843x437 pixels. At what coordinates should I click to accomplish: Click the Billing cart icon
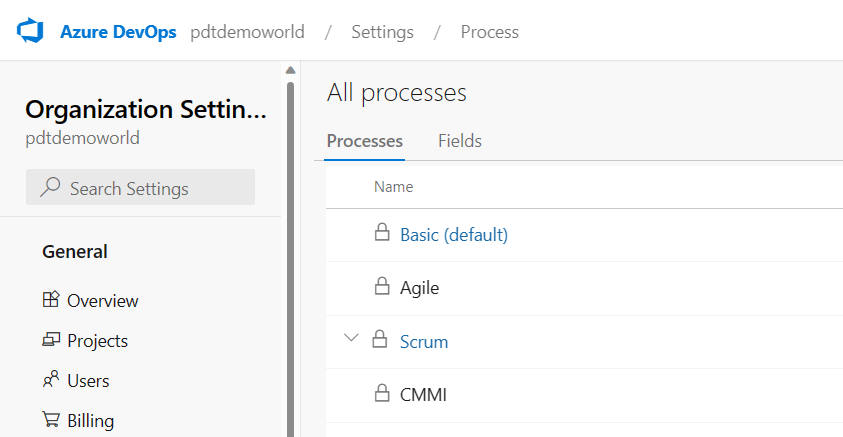click(x=51, y=420)
